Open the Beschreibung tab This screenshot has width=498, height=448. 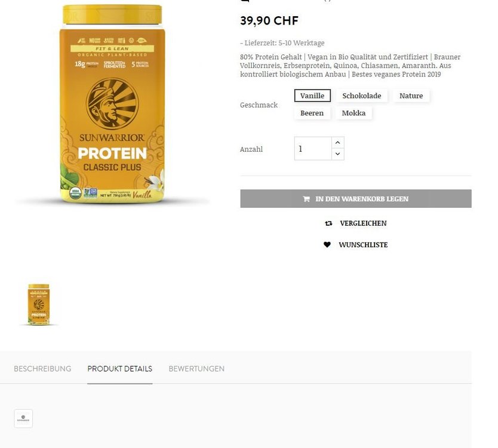pos(42,369)
